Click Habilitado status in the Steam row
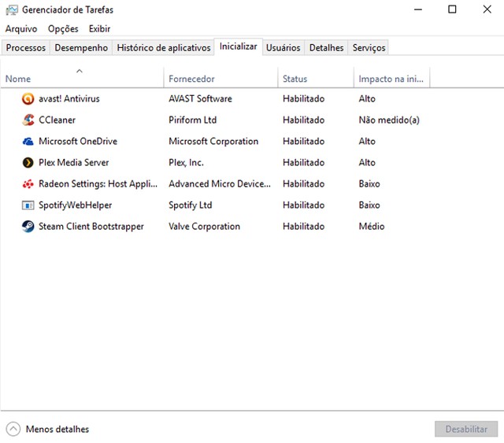The image size is (504, 443). click(303, 226)
